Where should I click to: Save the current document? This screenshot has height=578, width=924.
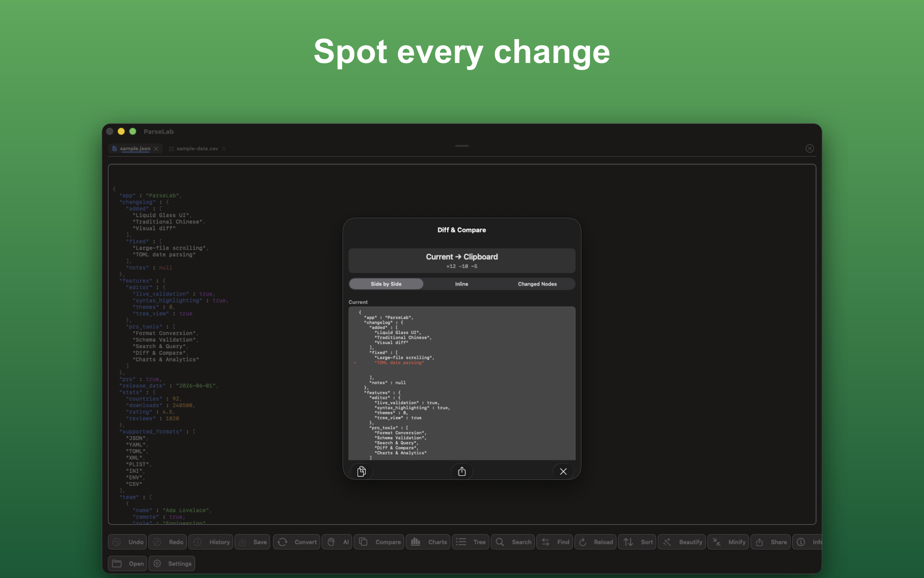click(x=253, y=542)
